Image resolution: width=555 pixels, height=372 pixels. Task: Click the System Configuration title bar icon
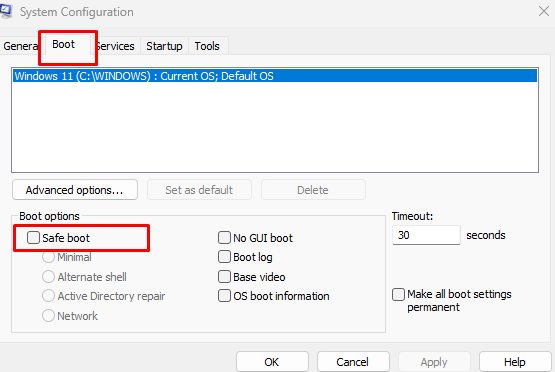coord(6,11)
